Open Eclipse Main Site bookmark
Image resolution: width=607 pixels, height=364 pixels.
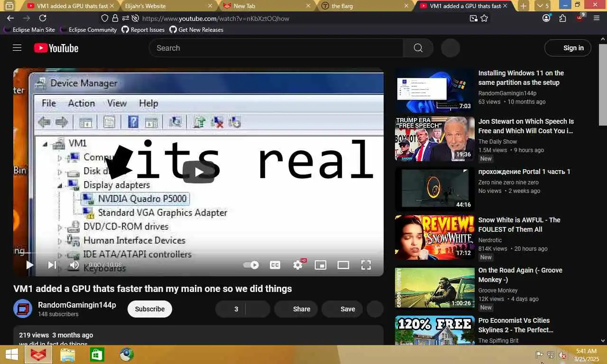pyautogui.click(x=29, y=29)
